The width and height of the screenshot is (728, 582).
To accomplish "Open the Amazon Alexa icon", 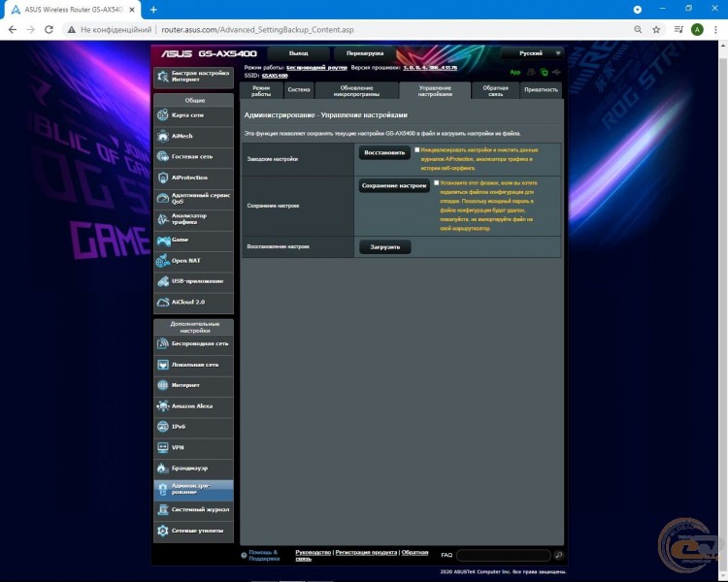I will pyautogui.click(x=162, y=405).
